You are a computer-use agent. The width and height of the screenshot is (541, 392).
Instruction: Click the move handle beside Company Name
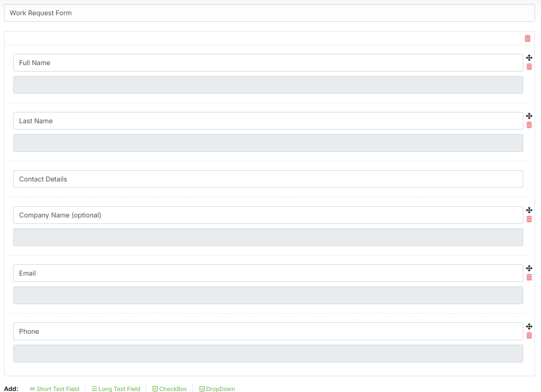(529, 210)
